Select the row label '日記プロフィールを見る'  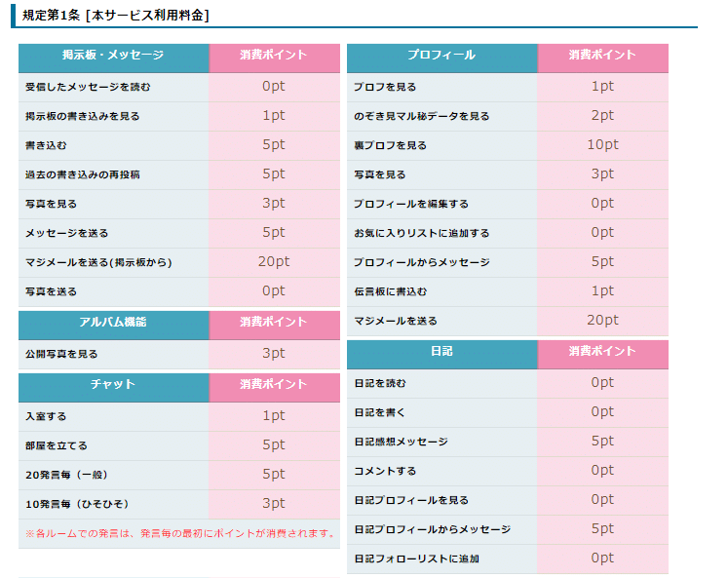411,500
